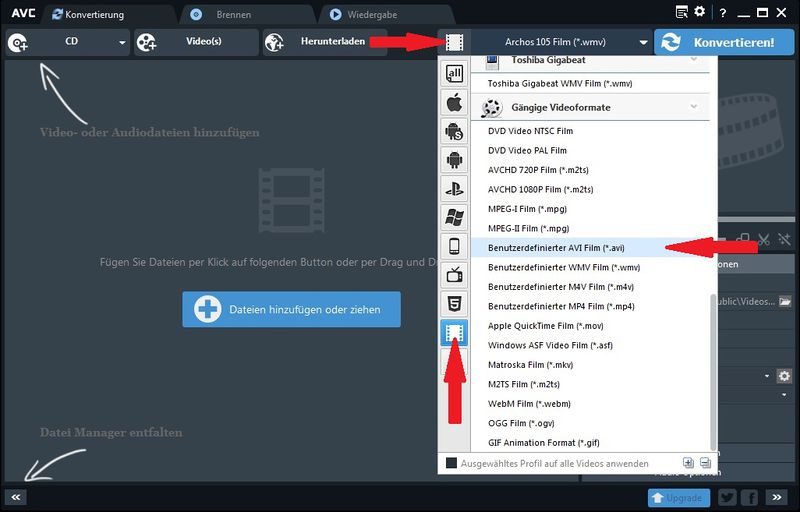Choose the PlayStation device category icon
The image size is (800, 512).
point(454,187)
